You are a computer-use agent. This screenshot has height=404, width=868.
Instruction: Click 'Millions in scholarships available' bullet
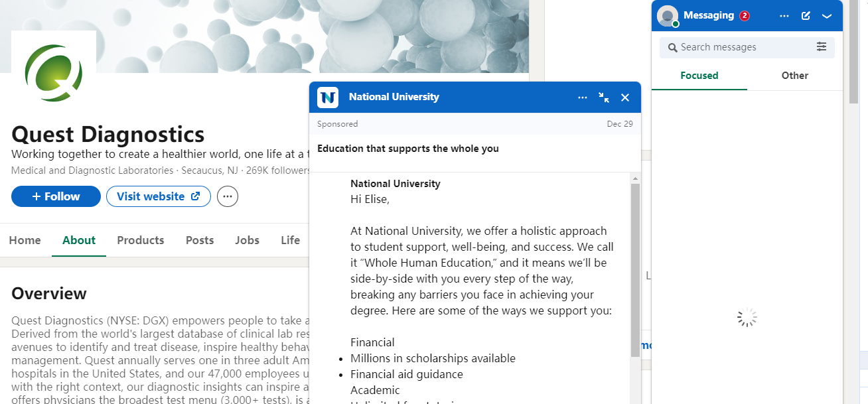[433, 358]
